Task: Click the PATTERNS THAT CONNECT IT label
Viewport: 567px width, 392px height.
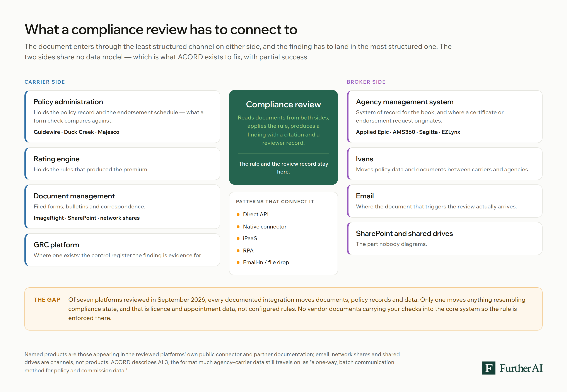Action: pos(275,202)
